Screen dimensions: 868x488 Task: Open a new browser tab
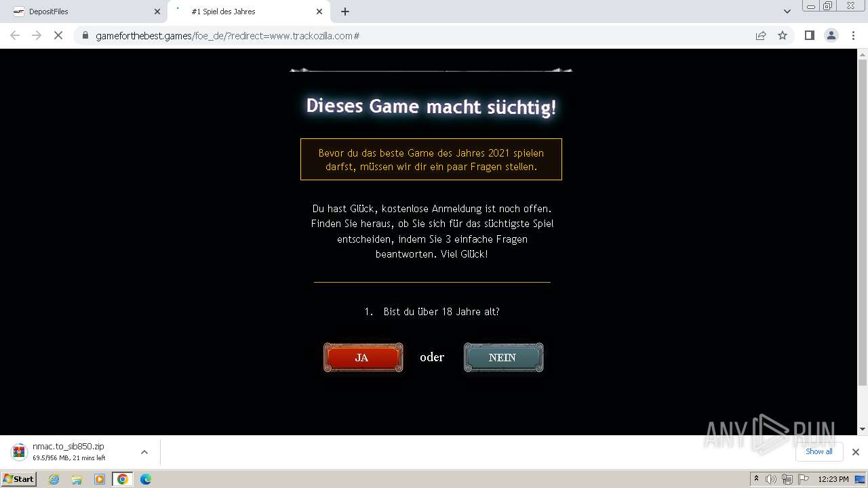tap(345, 12)
